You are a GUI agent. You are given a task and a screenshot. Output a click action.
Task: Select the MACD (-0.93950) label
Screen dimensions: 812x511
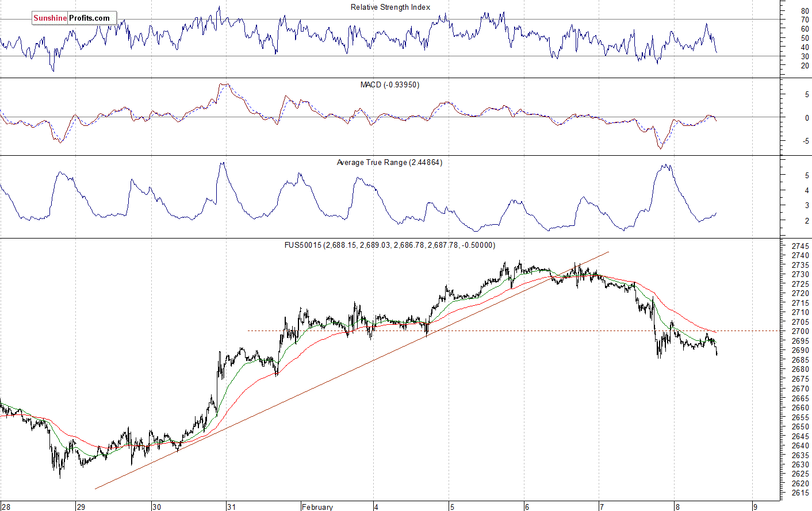[390, 84]
